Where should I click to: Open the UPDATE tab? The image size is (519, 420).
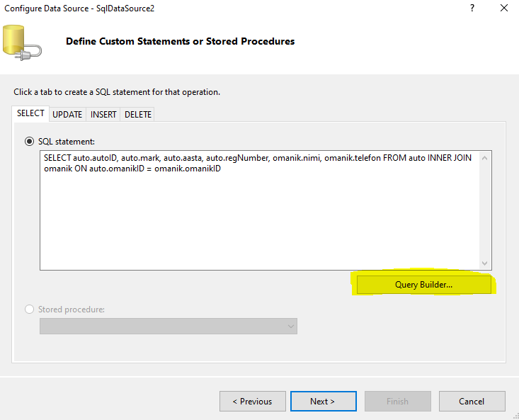click(x=67, y=114)
